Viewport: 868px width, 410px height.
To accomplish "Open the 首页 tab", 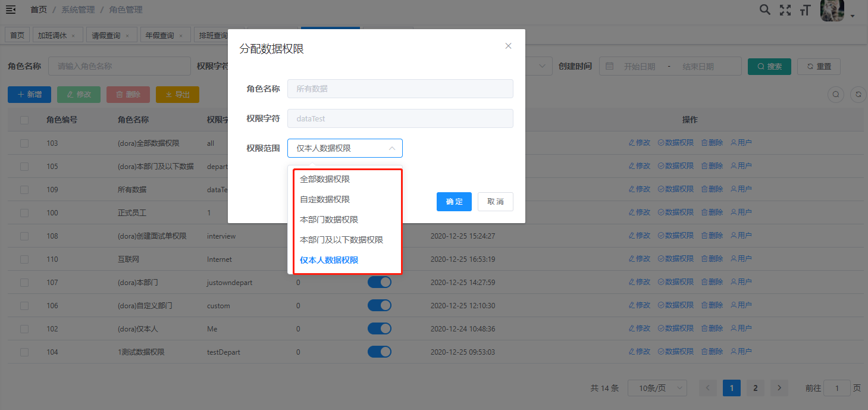I will (17, 34).
